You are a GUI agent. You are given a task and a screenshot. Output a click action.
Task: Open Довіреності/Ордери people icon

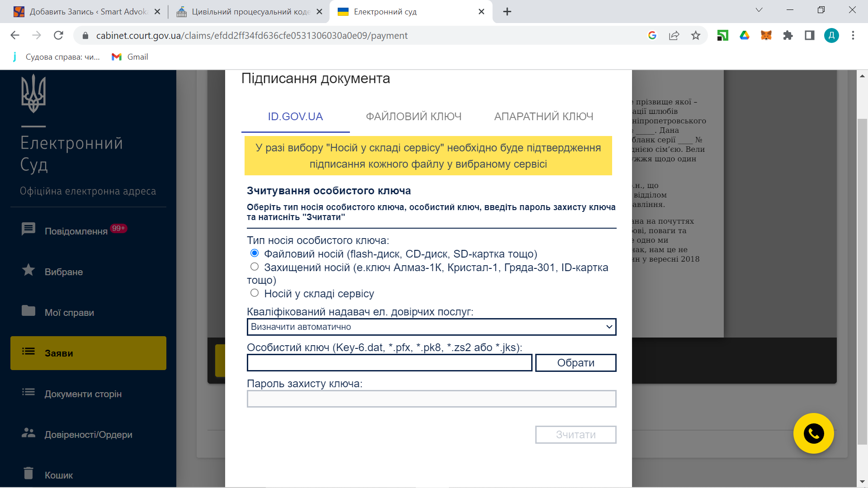click(28, 433)
